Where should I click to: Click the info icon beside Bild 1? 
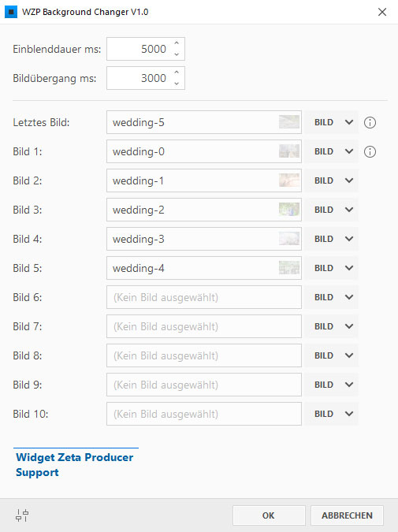(x=370, y=151)
